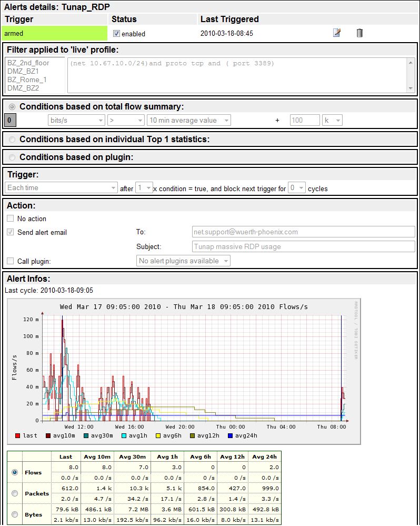Select the Flows radio button in table
The width and height of the screenshot is (420, 526).
click(15, 472)
